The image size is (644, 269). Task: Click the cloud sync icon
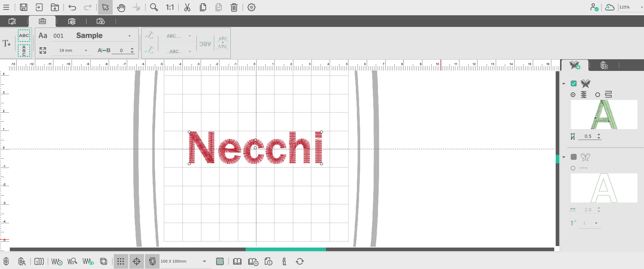[610, 7]
